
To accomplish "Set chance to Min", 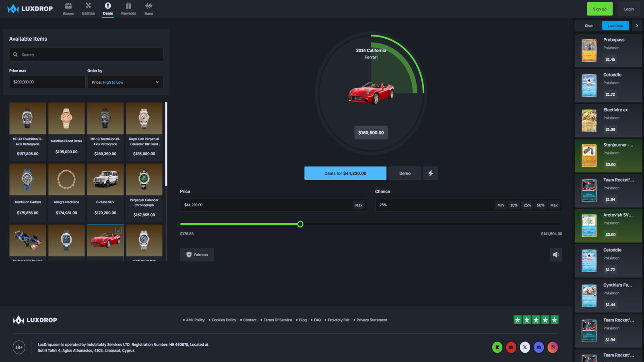I will pos(500,205).
